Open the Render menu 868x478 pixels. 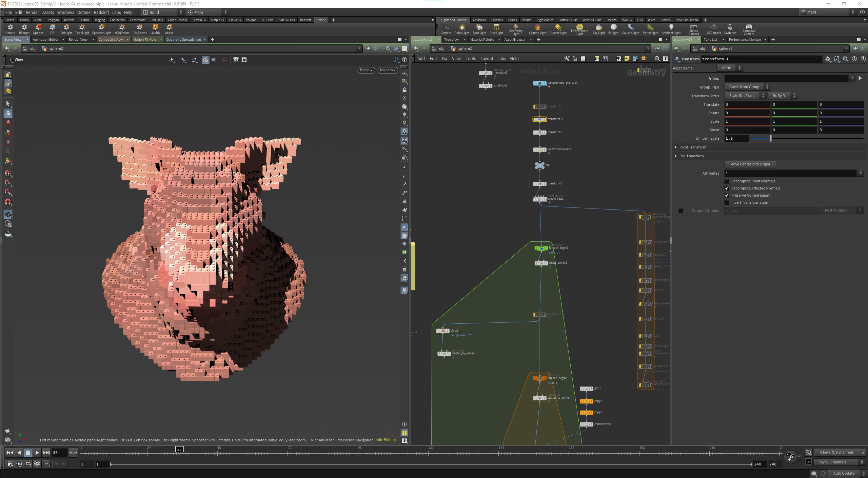click(32, 12)
